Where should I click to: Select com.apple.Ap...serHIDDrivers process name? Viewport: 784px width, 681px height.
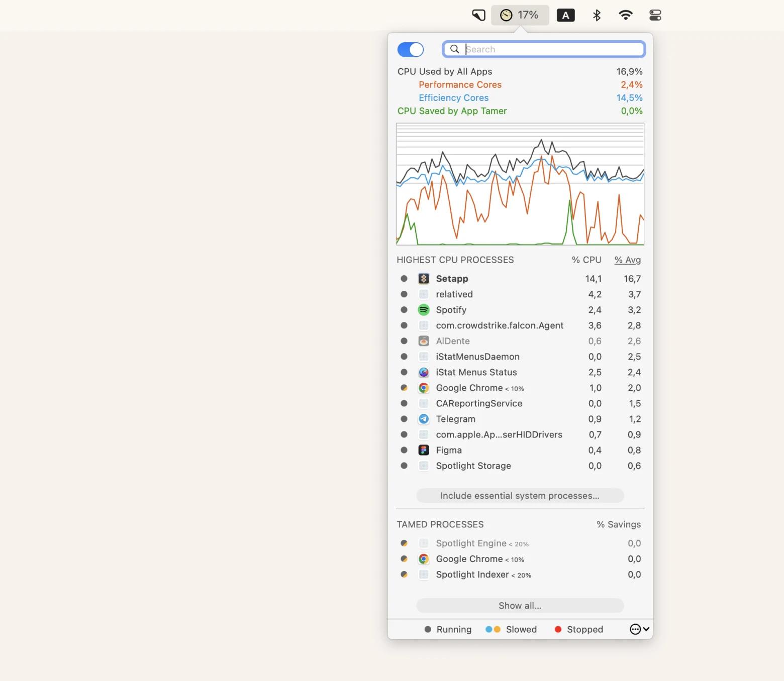pos(499,434)
